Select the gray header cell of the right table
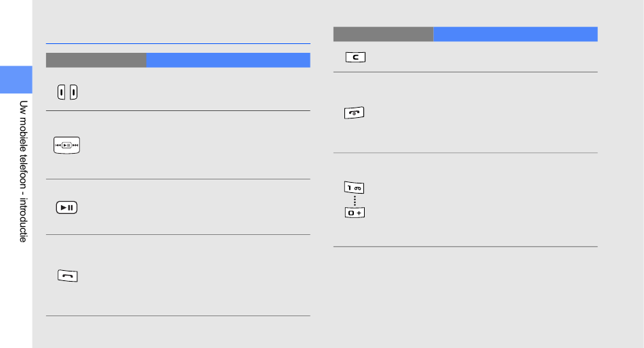The image size is (644, 348). (383, 34)
